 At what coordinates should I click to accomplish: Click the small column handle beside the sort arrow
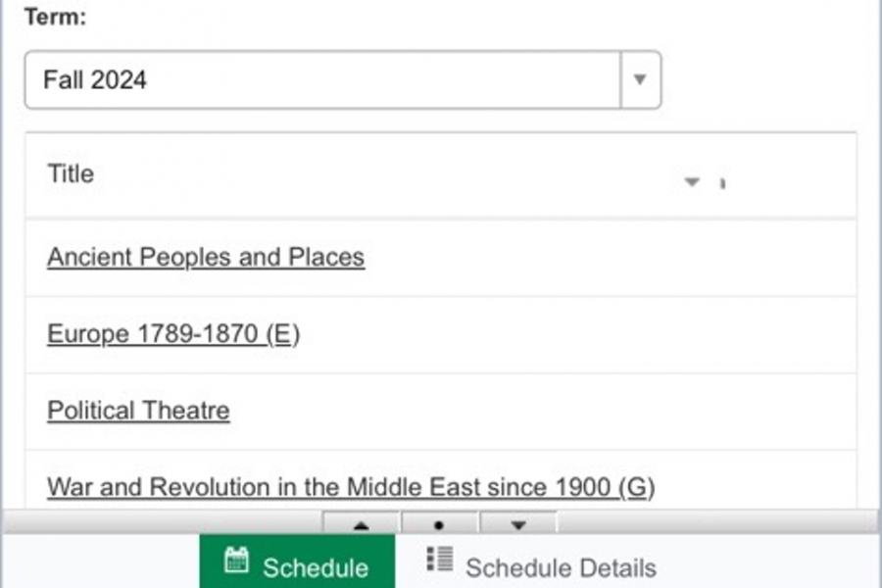[x=722, y=182]
